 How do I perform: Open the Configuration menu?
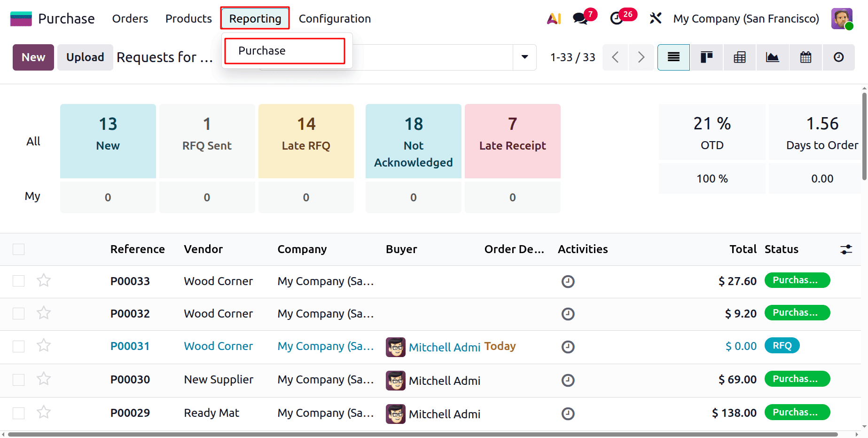click(335, 18)
